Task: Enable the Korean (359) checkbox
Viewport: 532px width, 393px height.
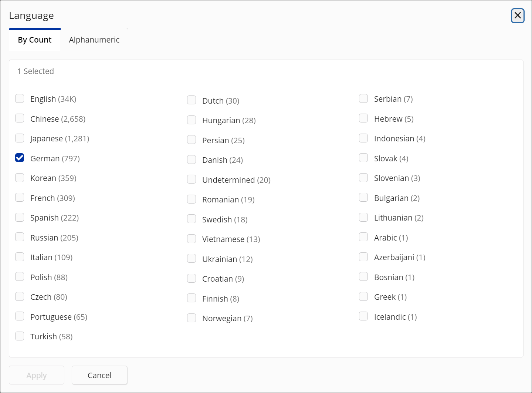Action: [20, 178]
